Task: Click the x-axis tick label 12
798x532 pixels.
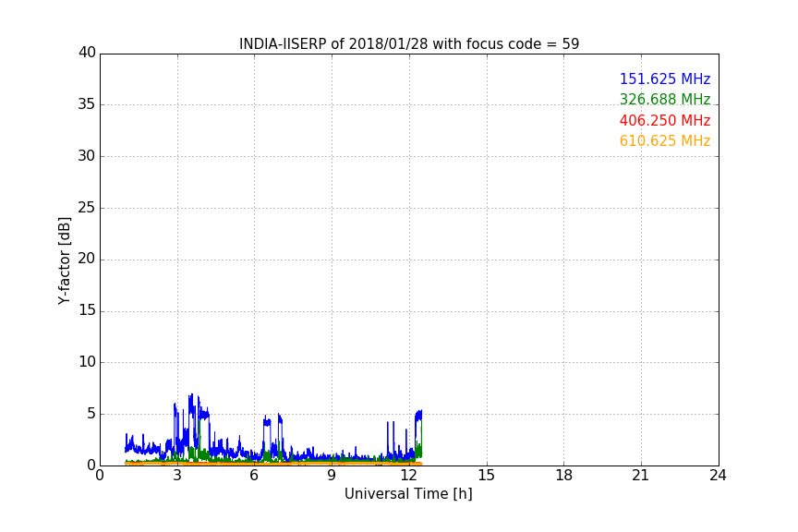Action: coord(409,476)
